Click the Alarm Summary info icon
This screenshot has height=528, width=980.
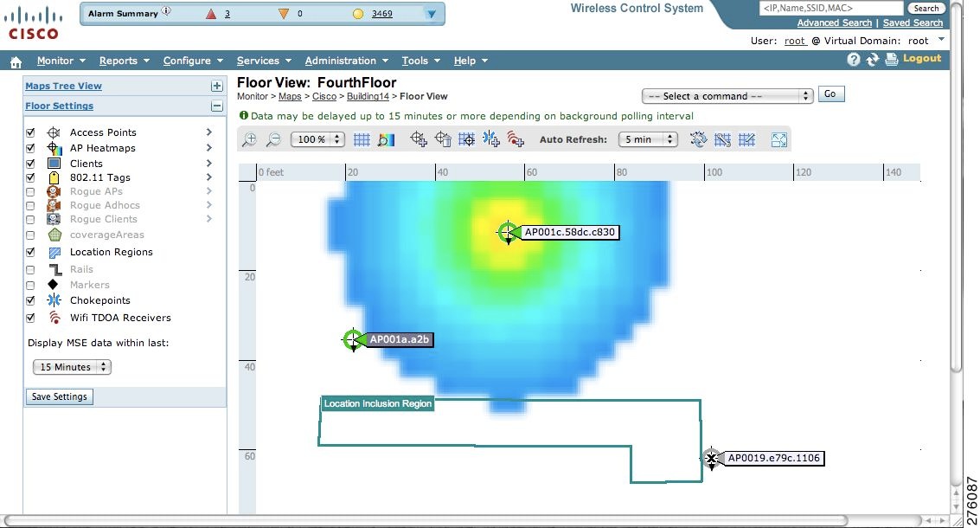click(166, 10)
